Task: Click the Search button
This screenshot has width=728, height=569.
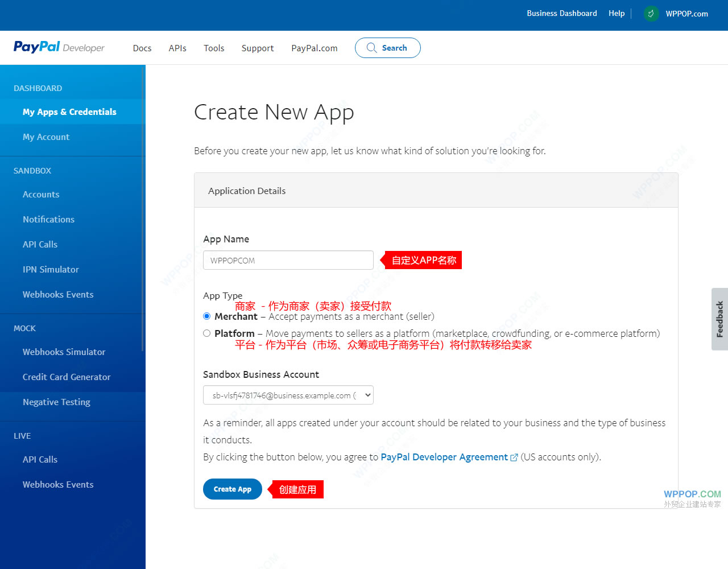Action: [388, 48]
